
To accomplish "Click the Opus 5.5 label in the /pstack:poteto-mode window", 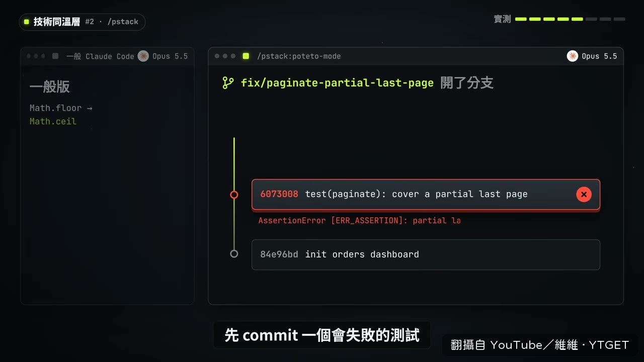I will click(x=599, y=56).
